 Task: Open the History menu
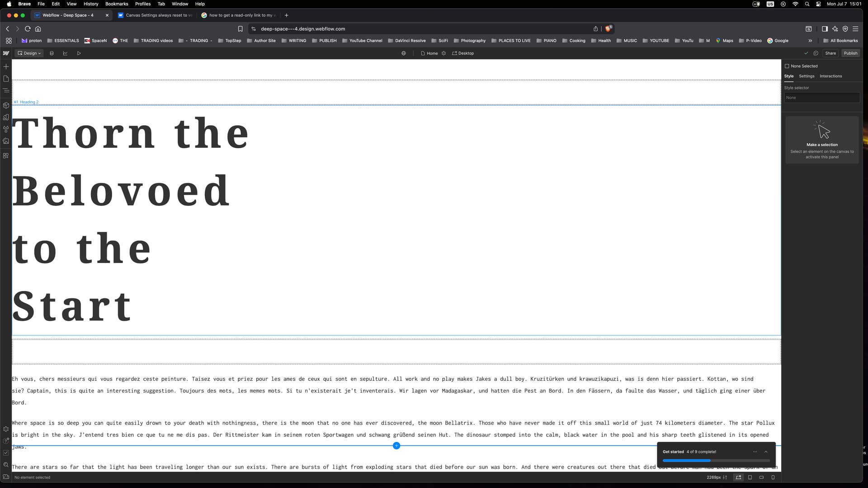point(91,4)
